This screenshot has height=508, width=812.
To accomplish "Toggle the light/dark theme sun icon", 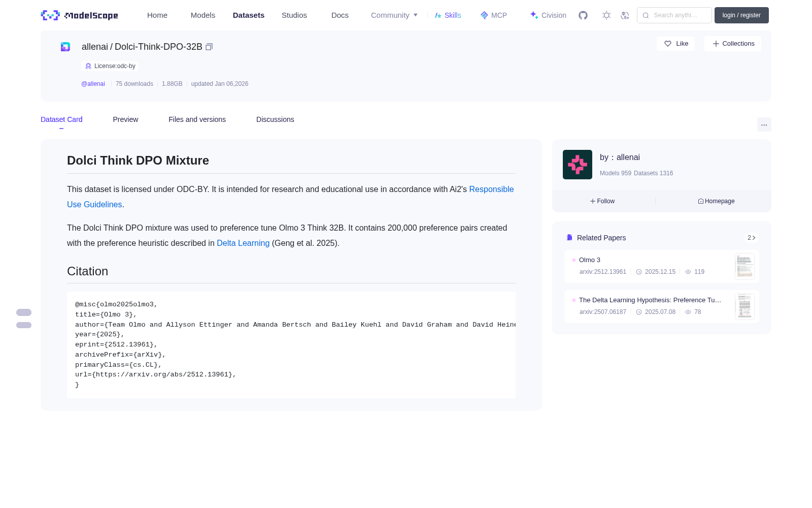I will (606, 15).
